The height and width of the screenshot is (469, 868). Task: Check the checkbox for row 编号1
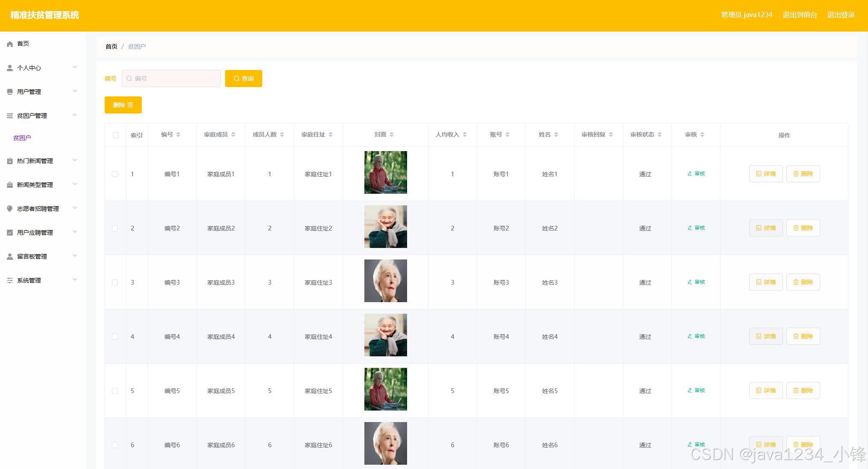pyautogui.click(x=115, y=174)
